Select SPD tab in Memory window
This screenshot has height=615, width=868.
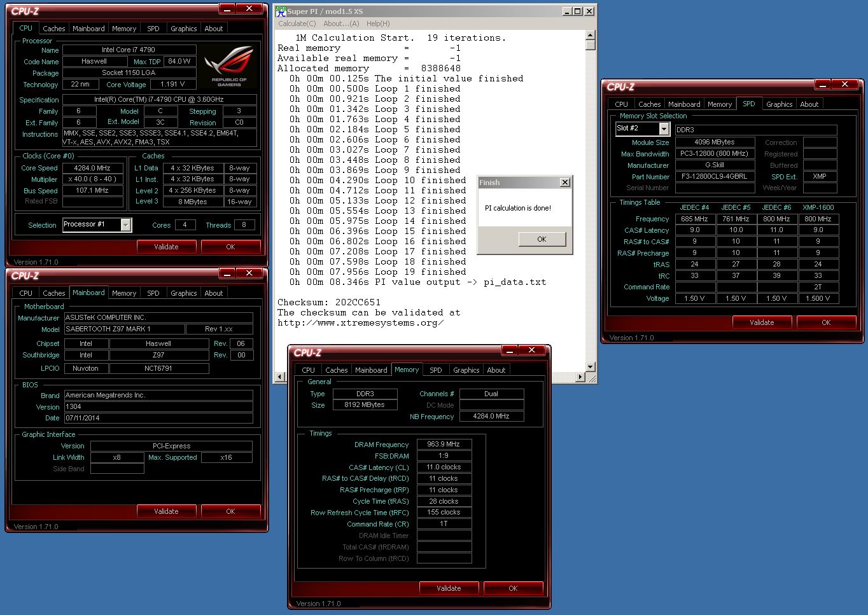[436, 370]
